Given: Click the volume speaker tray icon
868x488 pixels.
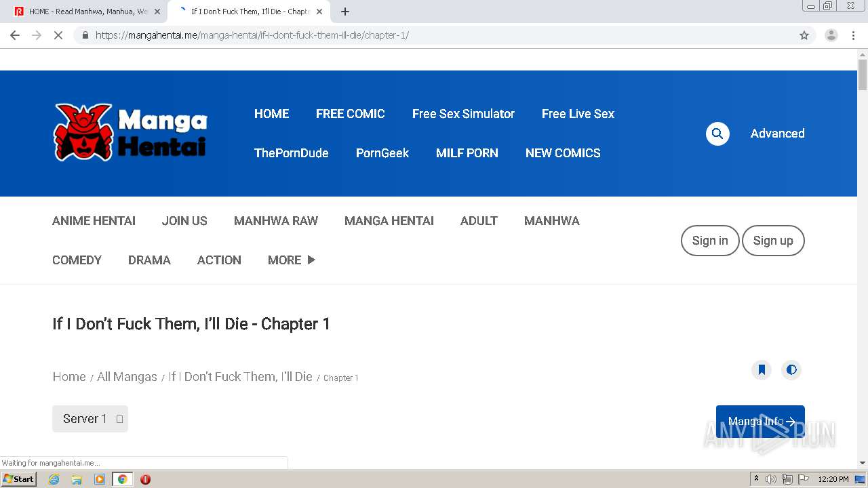Looking at the screenshot, I should point(771,479).
